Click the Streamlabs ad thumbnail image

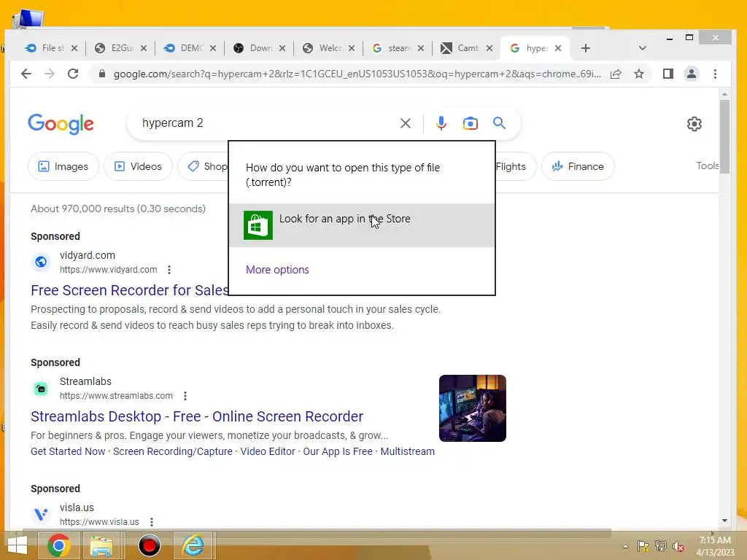473,408
